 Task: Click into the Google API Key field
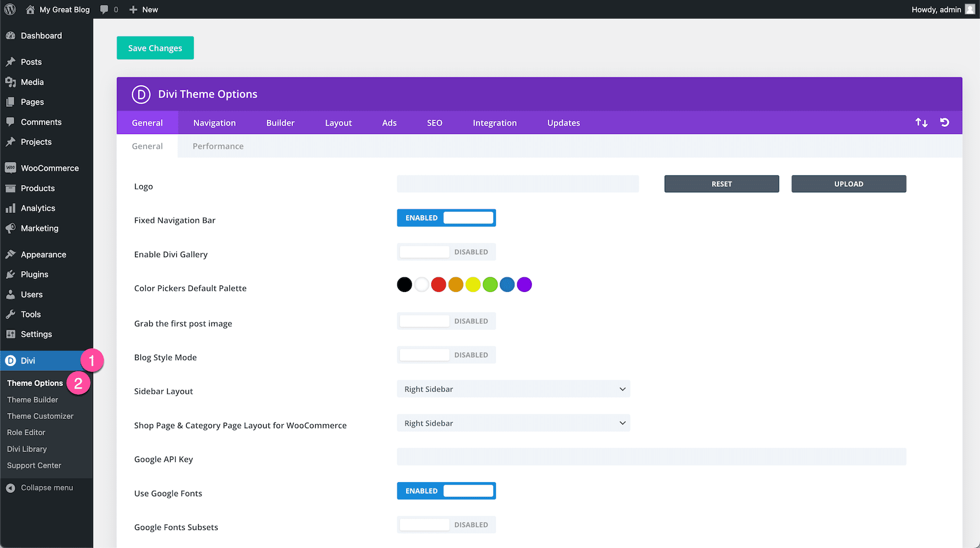[x=651, y=456]
